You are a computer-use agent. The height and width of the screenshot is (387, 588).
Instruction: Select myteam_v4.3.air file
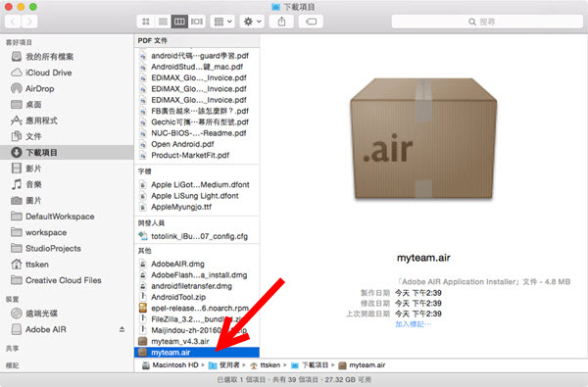click(x=197, y=341)
